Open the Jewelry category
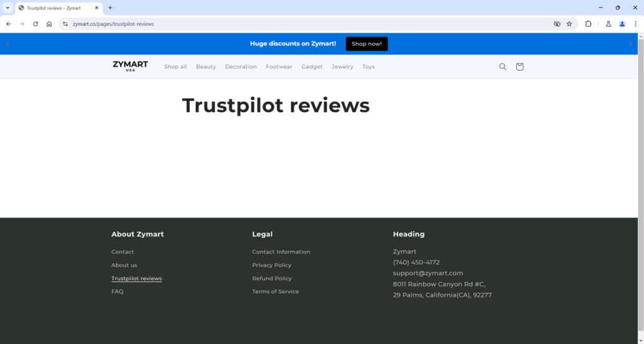The height and width of the screenshot is (344, 644). point(343,67)
